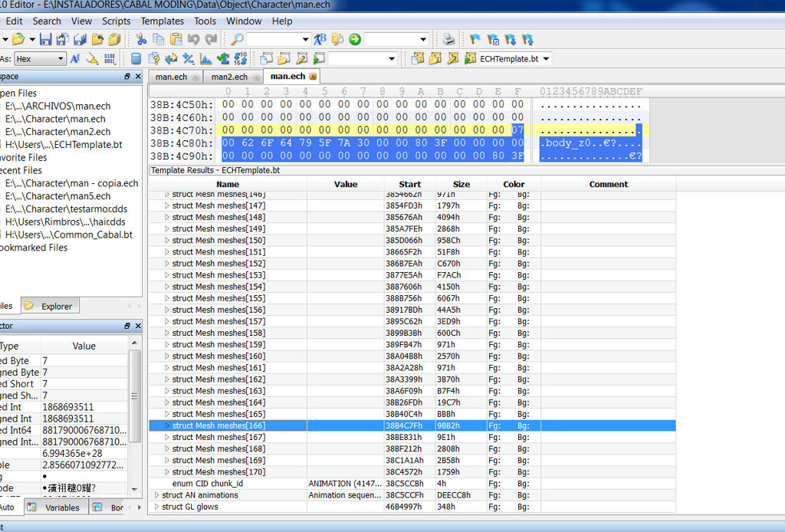
Task: Select the struct Mesh meshes[160] row
Action: click(218, 356)
